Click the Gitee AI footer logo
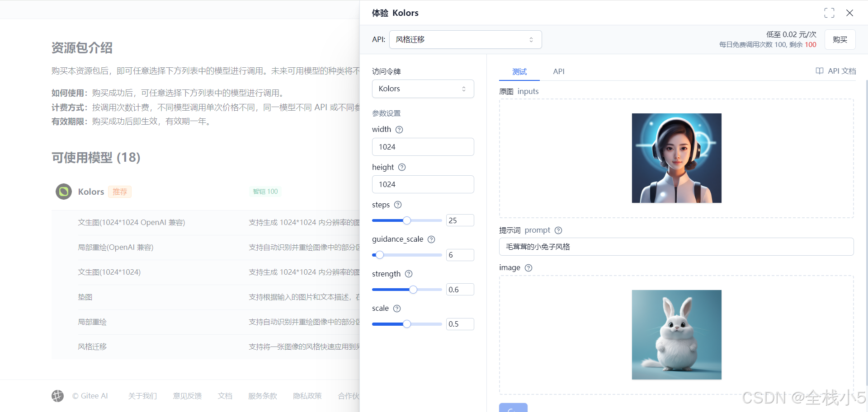 click(x=57, y=396)
